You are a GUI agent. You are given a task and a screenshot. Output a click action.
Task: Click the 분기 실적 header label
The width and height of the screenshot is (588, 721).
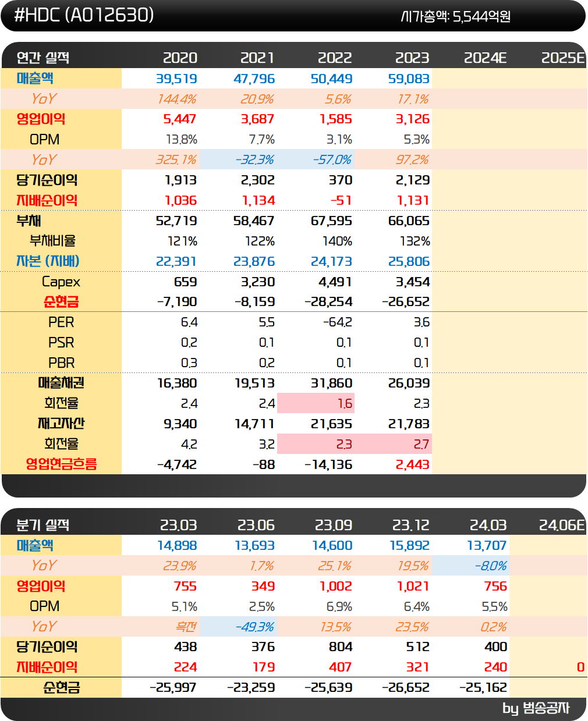pyautogui.click(x=43, y=525)
